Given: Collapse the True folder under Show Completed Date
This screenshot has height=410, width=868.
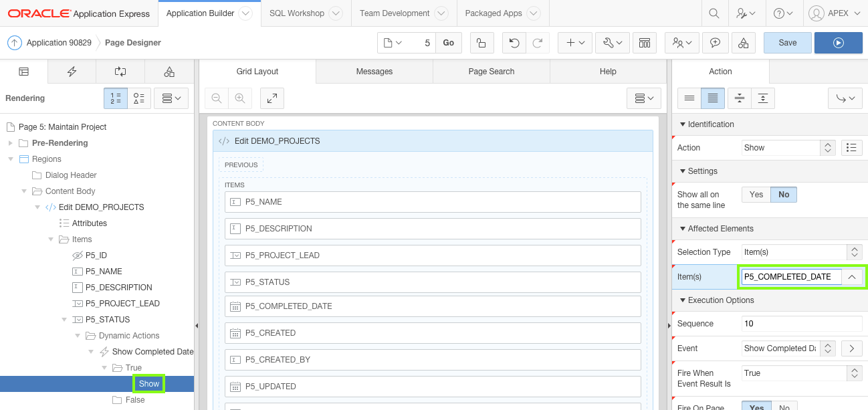Looking at the screenshot, I should (104, 367).
